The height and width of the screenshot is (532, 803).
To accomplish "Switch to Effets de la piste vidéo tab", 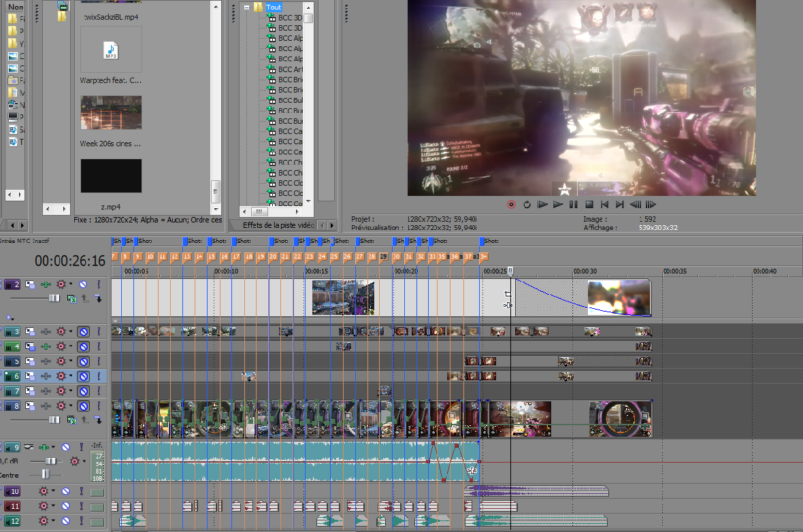I will coord(278,225).
